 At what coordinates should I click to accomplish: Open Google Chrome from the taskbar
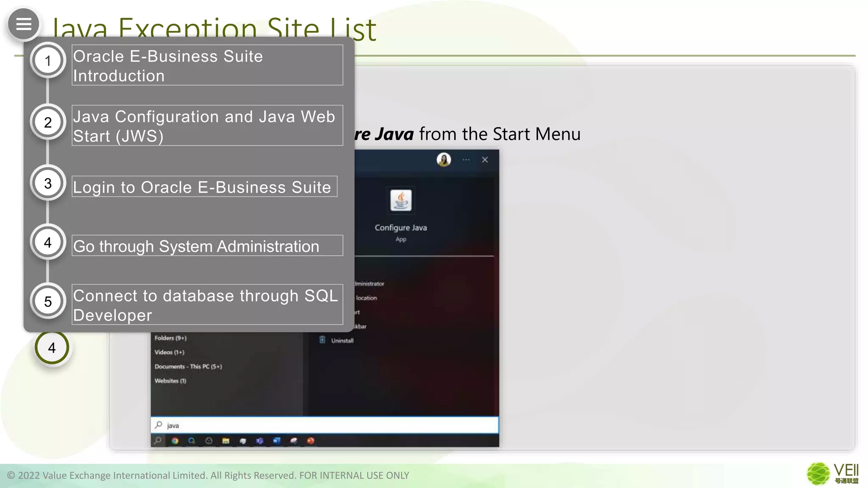point(175,441)
